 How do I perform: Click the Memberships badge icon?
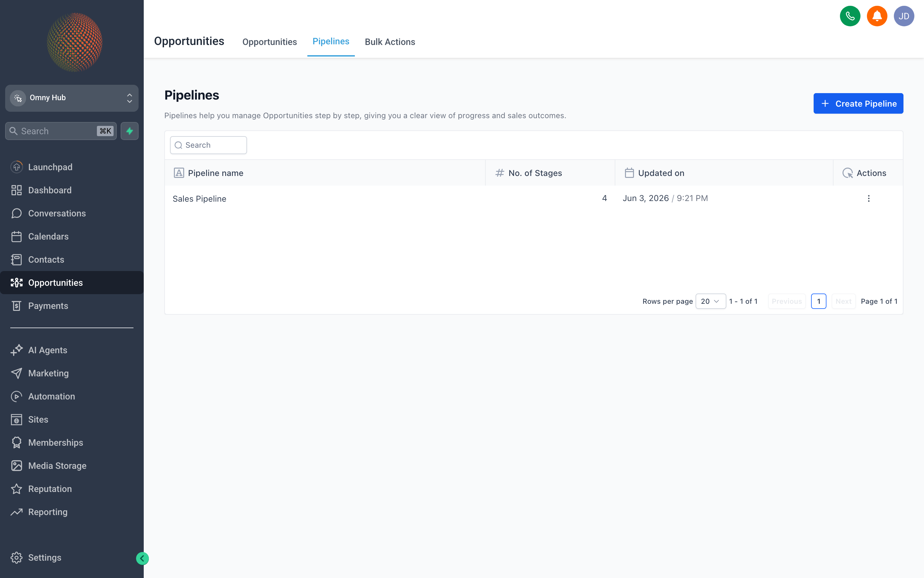(x=16, y=443)
